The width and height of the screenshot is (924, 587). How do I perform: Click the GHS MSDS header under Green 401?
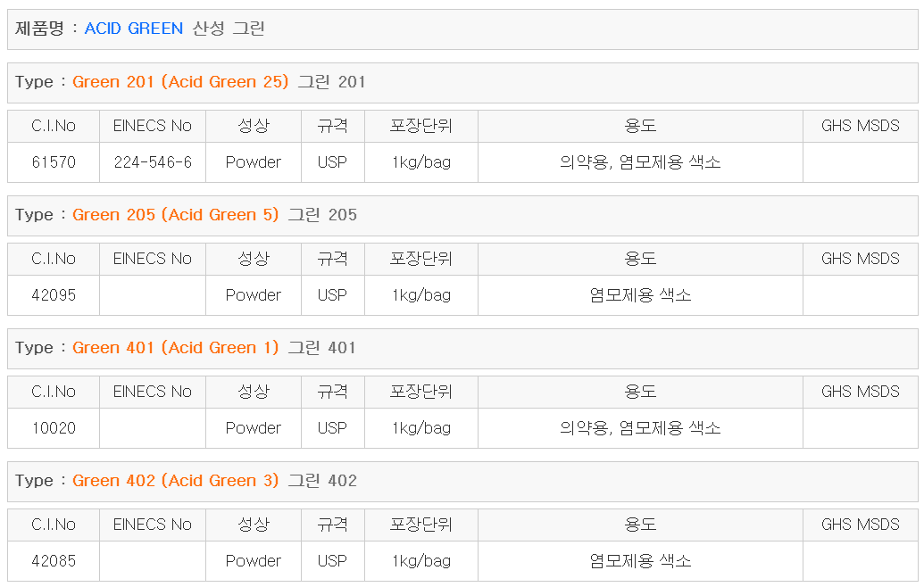coord(860,392)
